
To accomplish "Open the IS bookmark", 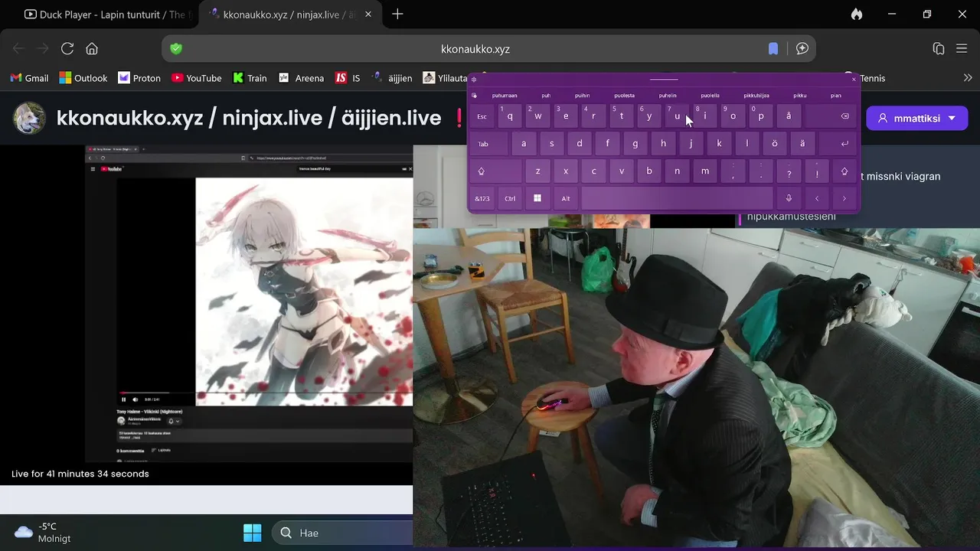I will (348, 78).
